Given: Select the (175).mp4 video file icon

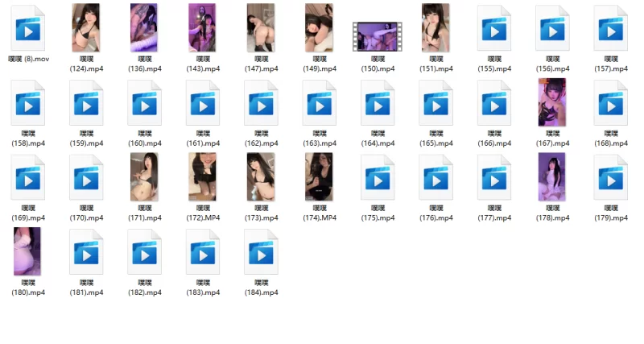Looking at the screenshot, I should pos(378,177).
